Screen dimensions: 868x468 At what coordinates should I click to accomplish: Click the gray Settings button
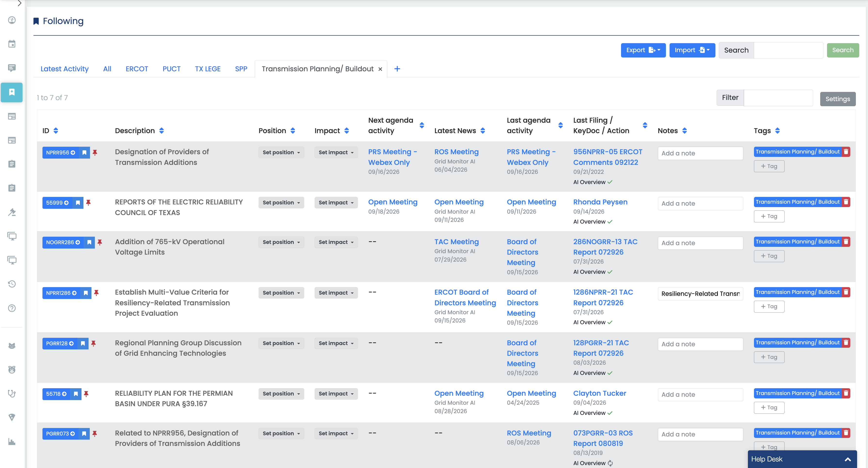click(x=838, y=99)
